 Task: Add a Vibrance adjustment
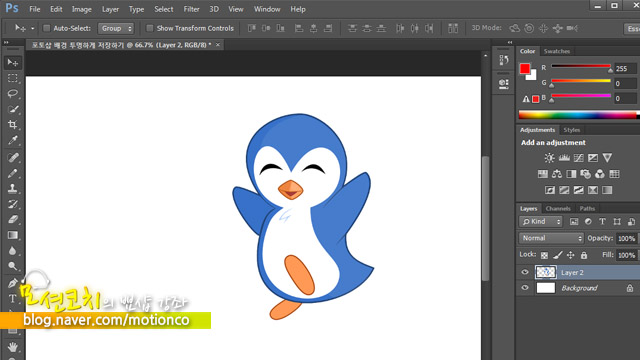click(x=607, y=158)
